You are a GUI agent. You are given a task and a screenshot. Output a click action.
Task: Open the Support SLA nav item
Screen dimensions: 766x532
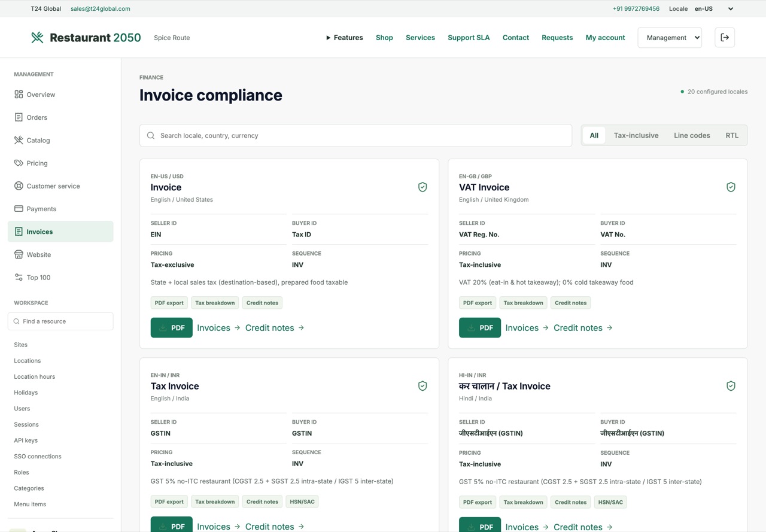[x=469, y=38]
